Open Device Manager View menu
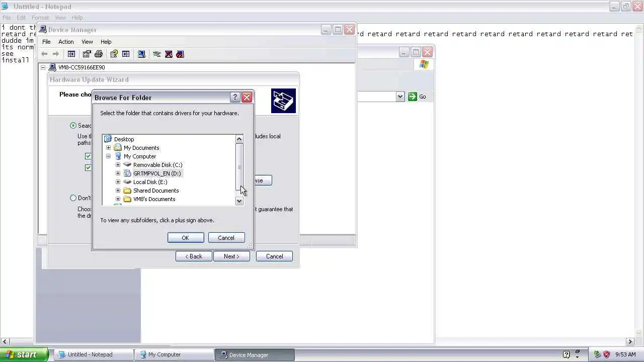Image resolution: width=644 pixels, height=362 pixels. [87, 42]
